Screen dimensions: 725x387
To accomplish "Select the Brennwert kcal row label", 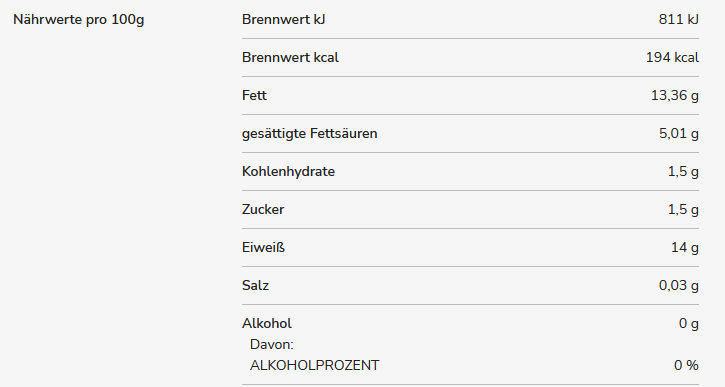I will pyautogui.click(x=290, y=57).
